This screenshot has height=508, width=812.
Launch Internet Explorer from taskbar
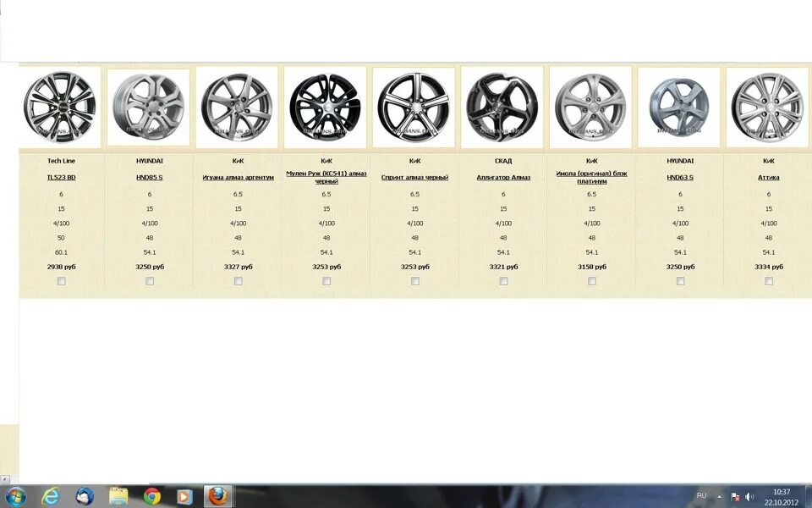(50, 496)
